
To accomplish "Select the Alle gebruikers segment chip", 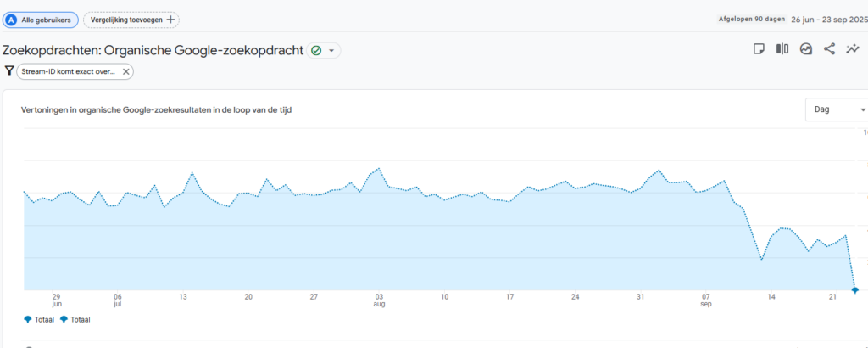I will tap(41, 20).
